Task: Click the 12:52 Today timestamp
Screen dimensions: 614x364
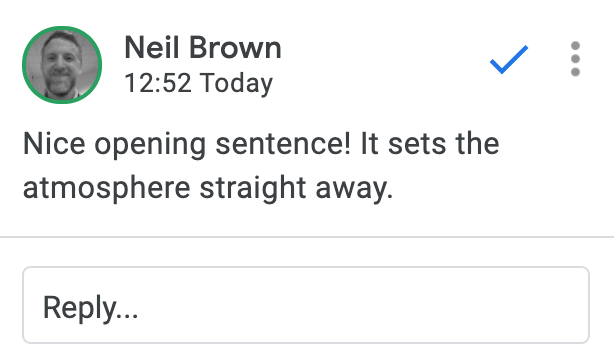Action: pos(198,83)
